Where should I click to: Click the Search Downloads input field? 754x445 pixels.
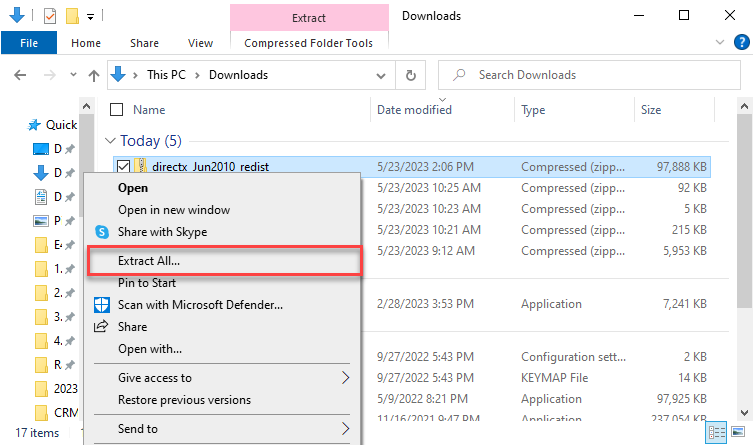(590, 75)
